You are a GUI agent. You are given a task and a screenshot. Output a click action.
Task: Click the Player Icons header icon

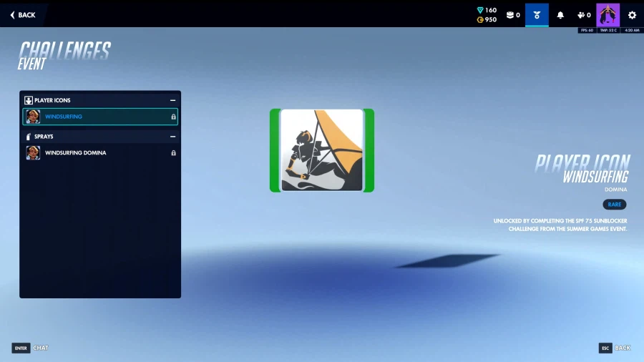(29, 100)
